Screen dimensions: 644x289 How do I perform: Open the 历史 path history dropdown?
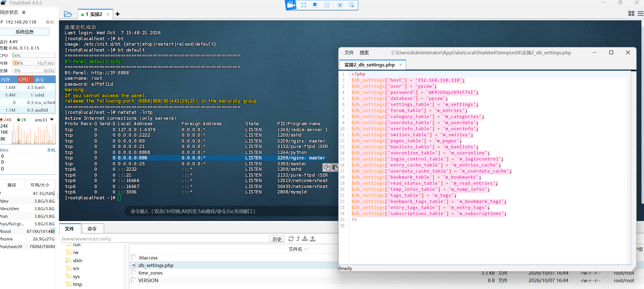click(x=277, y=239)
